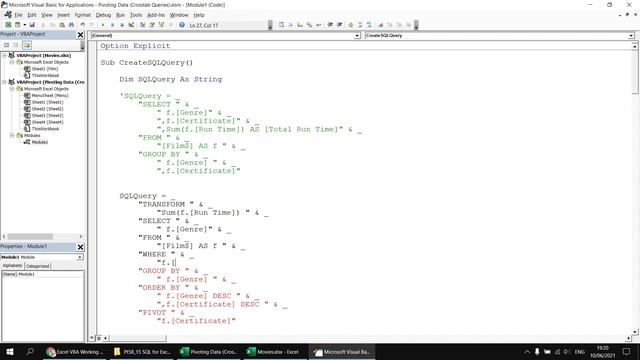Click the Find binoculars icon
640x360 pixels.
(71, 25)
